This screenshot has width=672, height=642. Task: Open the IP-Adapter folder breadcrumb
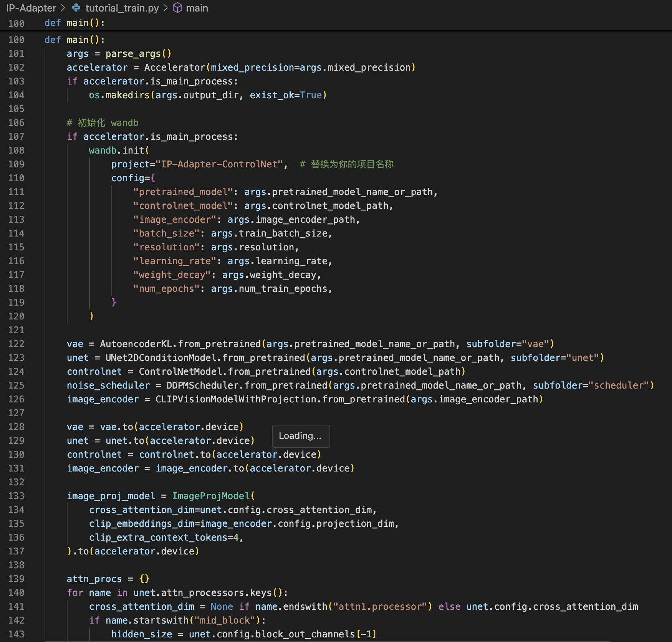tap(31, 8)
